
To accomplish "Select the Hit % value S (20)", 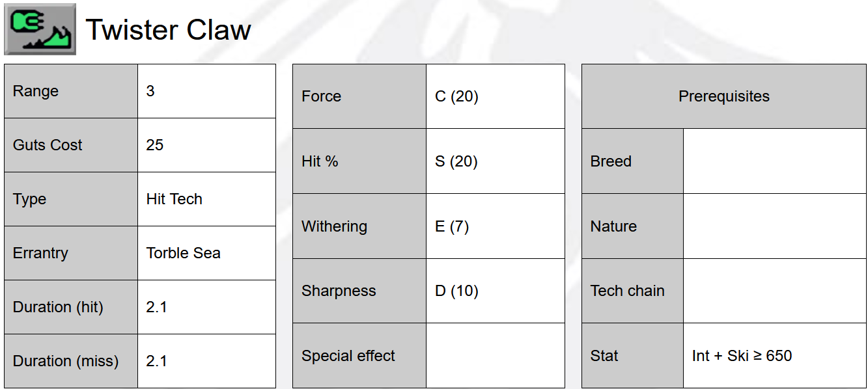I will [495, 161].
